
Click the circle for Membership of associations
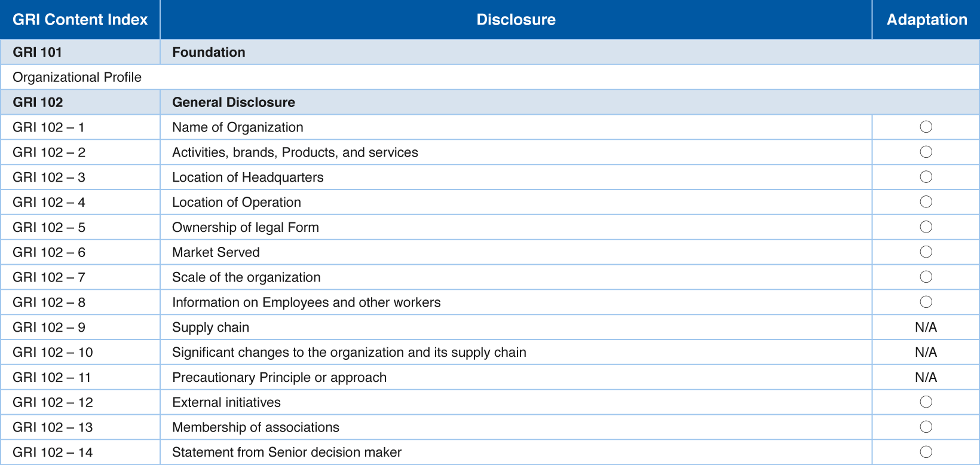tap(926, 427)
